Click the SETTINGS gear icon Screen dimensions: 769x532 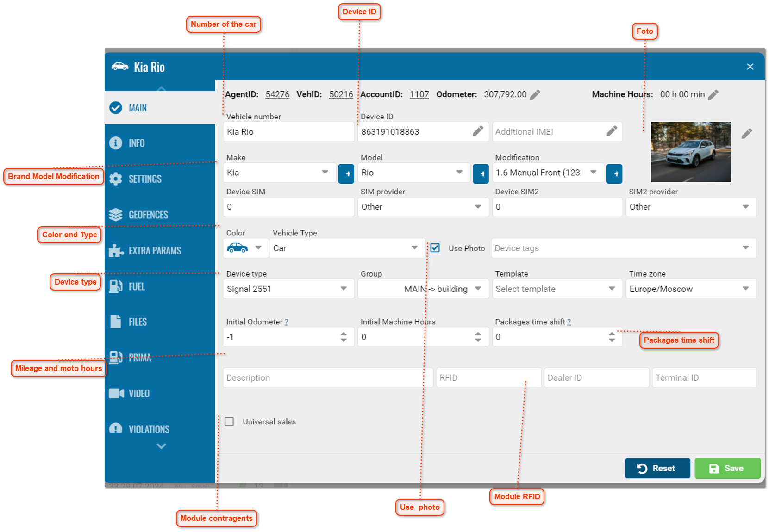[116, 179]
